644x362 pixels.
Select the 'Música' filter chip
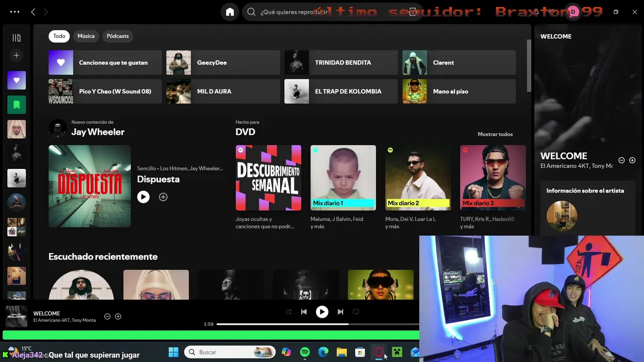tap(86, 36)
